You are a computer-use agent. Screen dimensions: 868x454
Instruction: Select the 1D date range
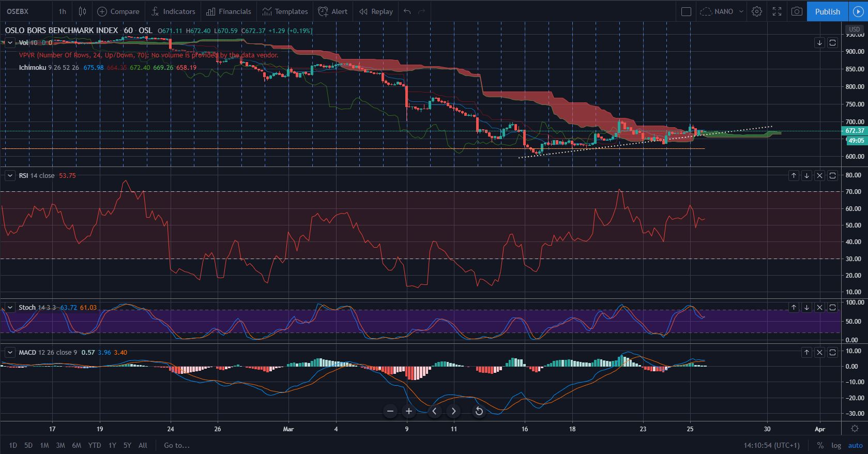point(13,445)
